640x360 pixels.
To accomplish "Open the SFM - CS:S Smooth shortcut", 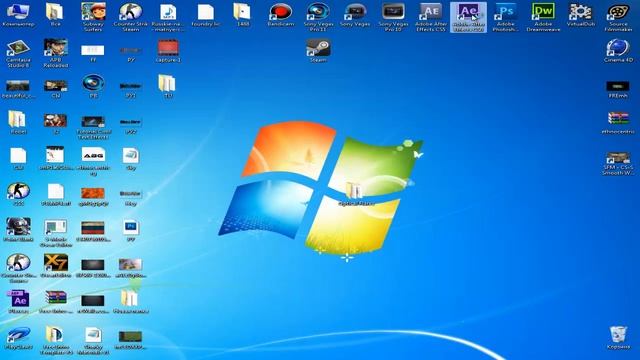I will 618,164.
